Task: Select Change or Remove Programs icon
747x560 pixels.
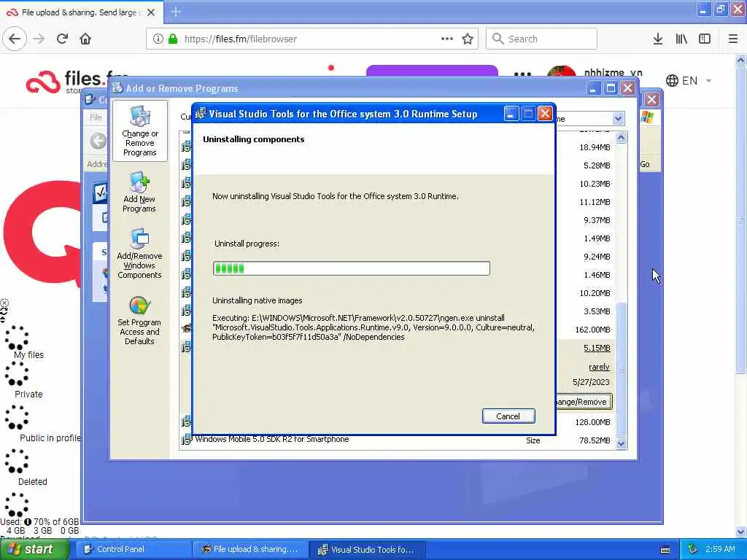Action: 139,131
